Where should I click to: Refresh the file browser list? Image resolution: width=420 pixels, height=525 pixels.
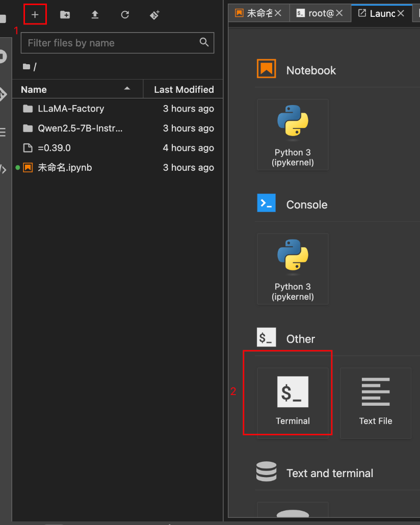(x=125, y=15)
